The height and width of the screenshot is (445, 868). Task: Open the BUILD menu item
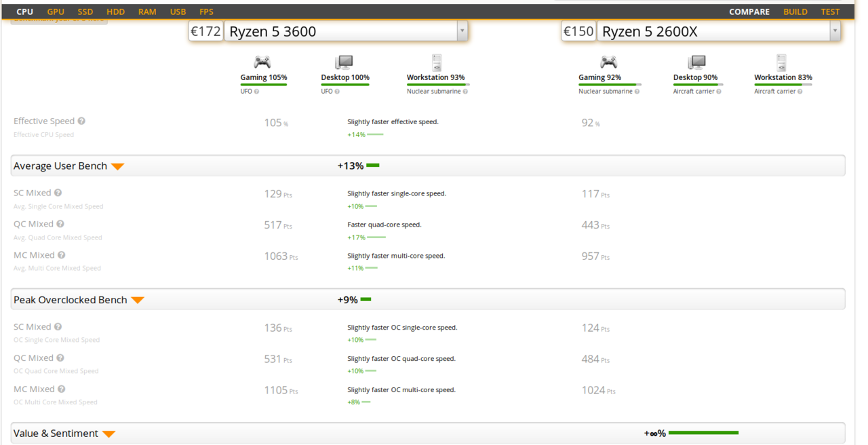coord(795,12)
